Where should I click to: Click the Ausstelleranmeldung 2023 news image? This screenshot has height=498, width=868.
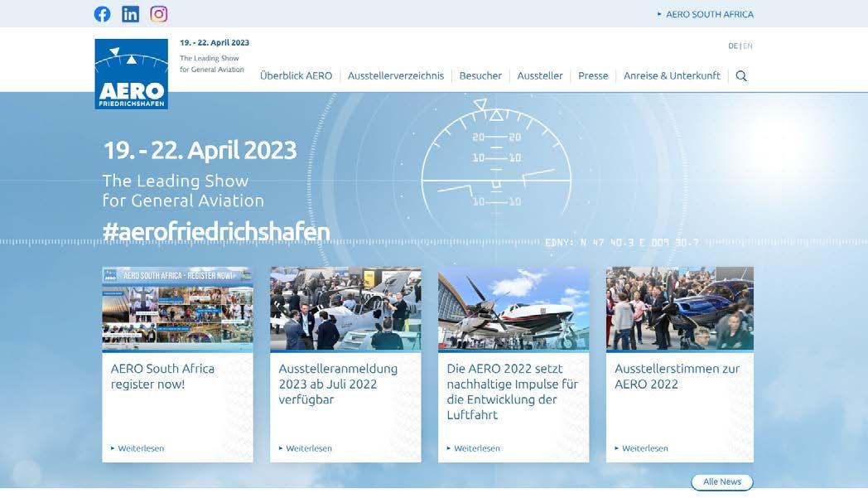345,309
